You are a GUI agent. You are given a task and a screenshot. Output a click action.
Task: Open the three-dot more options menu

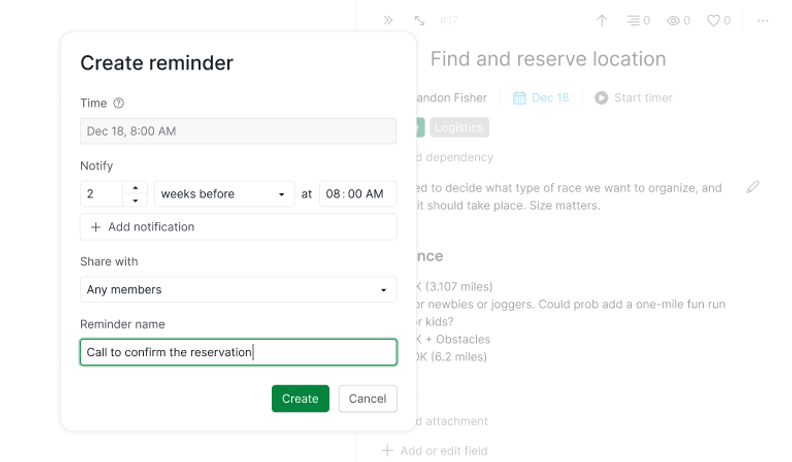click(763, 21)
